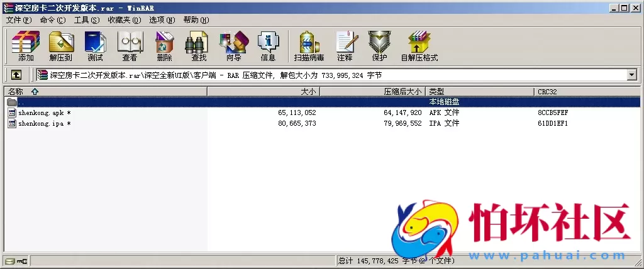This screenshot has width=644, height=269.
Task: Sort by Packed size (压缩后大小) header
Action: coord(372,92)
